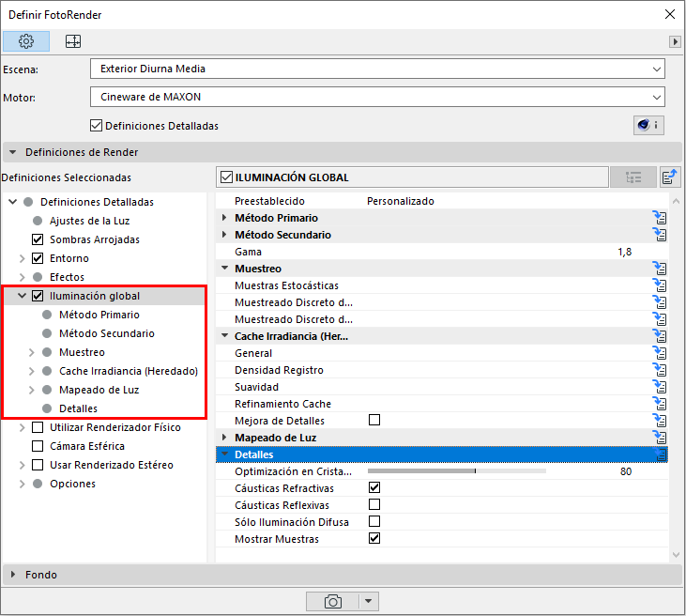Click the import icon on Muestras Estocásticas row
The image size is (686, 616).
660,285
